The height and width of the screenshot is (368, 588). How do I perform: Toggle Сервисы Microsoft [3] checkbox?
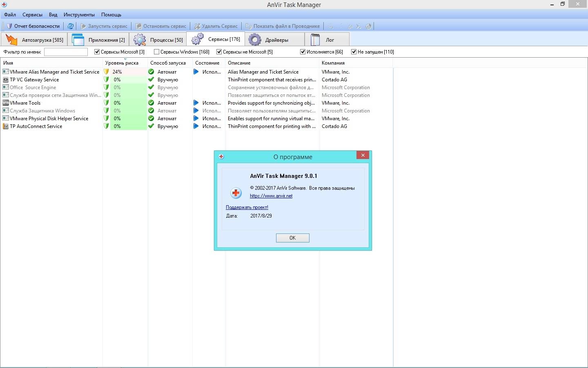(x=97, y=52)
